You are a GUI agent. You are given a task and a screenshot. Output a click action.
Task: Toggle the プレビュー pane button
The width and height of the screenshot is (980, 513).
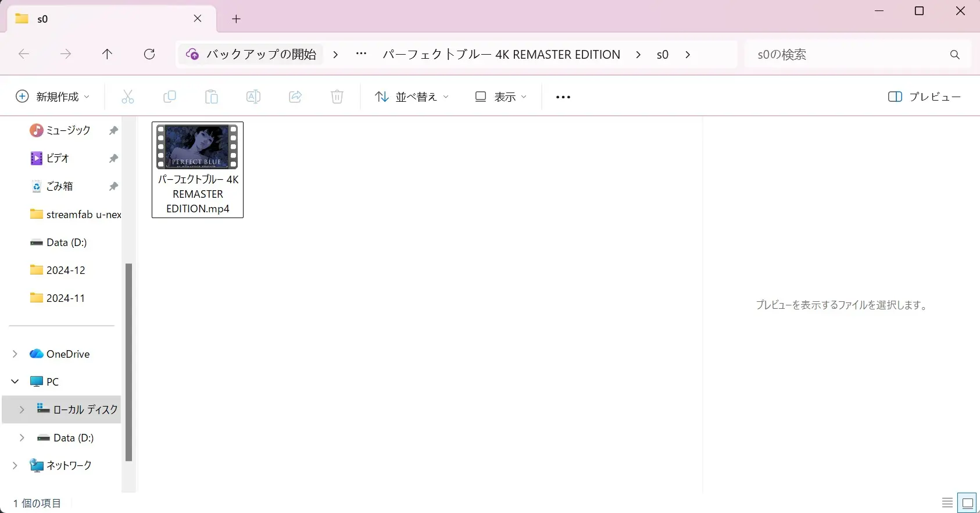pyautogui.click(x=924, y=97)
